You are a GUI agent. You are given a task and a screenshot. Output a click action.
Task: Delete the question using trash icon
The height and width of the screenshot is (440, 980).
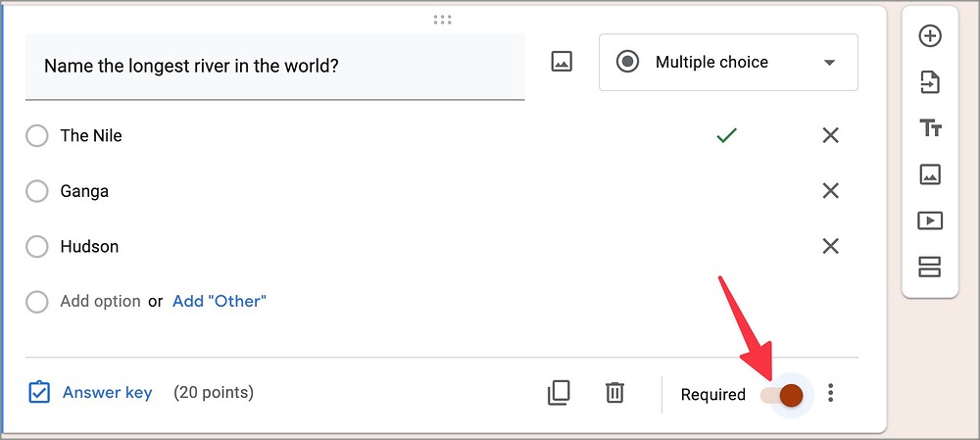pos(614,393)
